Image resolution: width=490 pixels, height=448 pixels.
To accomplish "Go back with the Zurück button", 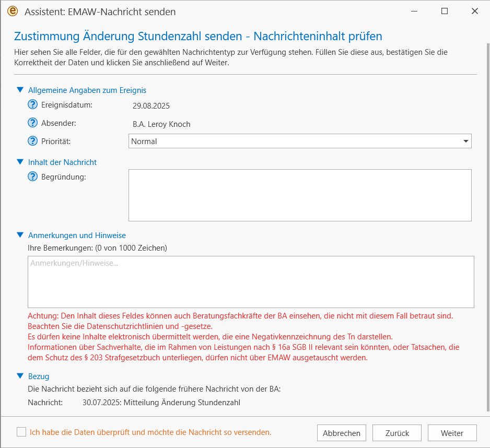I will (397, 433).
